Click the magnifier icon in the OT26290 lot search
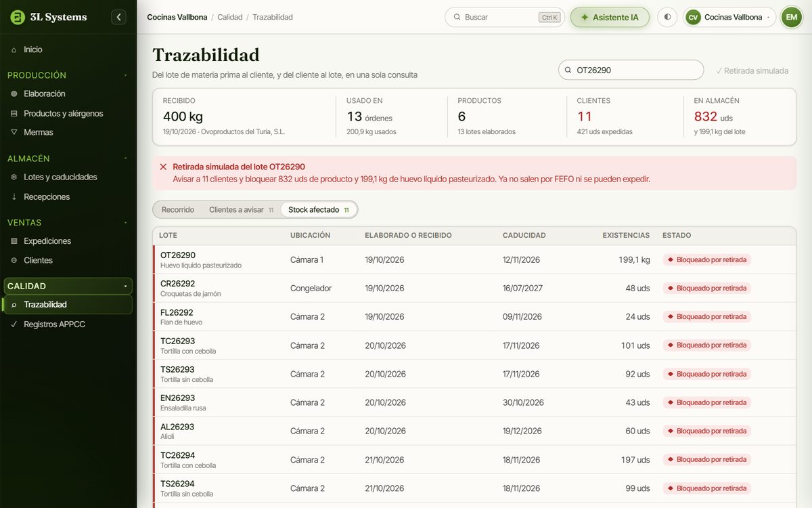 568,70
